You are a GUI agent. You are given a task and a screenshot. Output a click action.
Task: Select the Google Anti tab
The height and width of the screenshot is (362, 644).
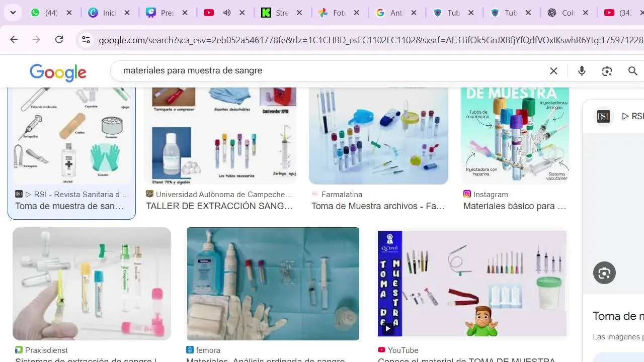389,13
